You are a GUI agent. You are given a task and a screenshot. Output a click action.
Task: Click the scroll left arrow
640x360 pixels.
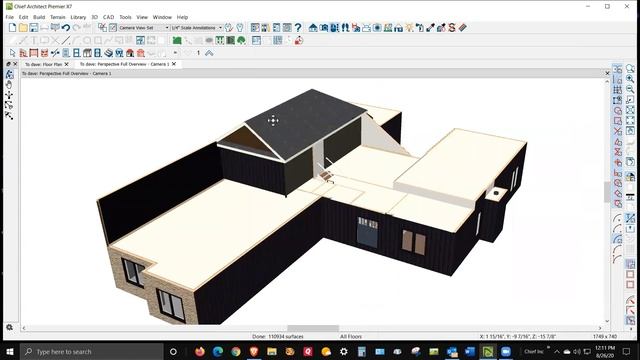click(x=24, y=328)
